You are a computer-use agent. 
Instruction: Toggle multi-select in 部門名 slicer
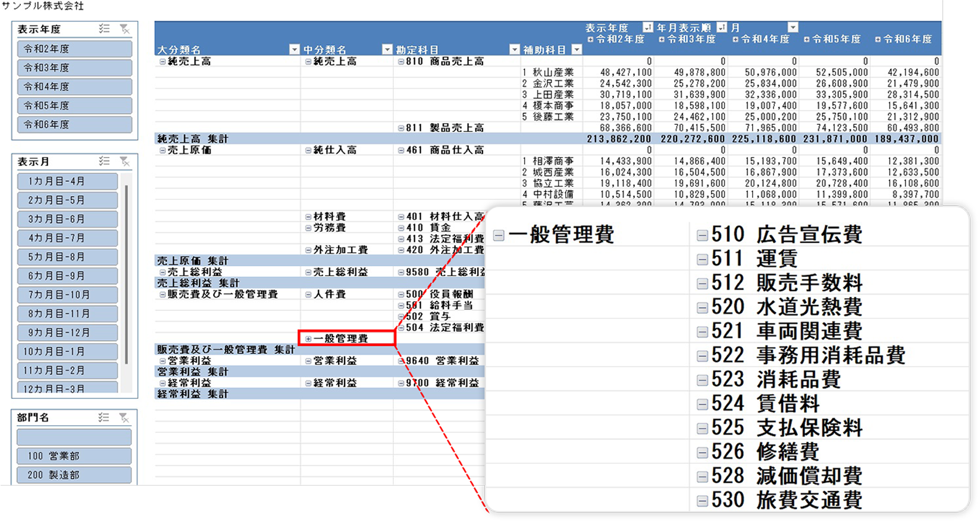[x=104, y=417]
